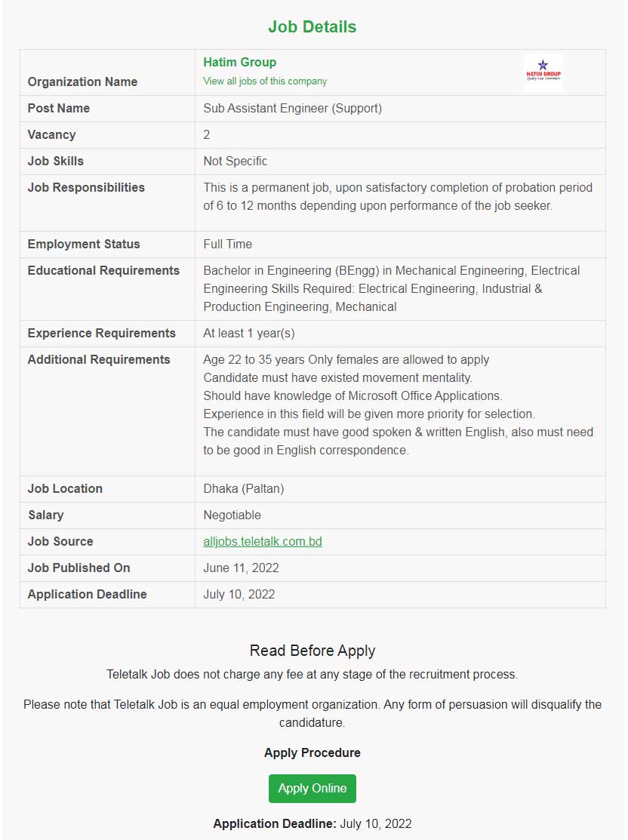
Task: Click the Hatim Group company logo
Action: 542,71
